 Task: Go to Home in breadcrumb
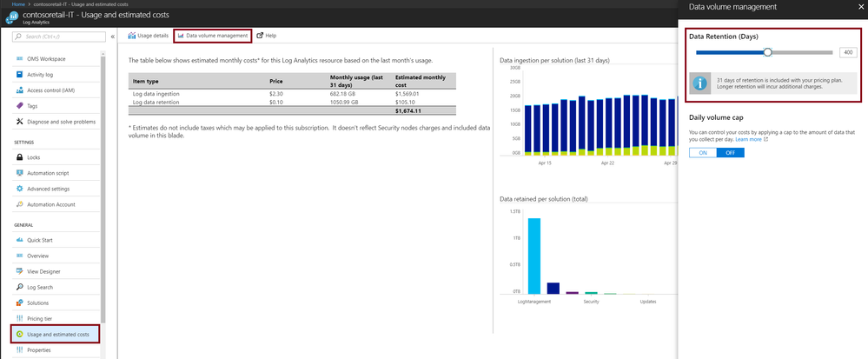point(18,3)
